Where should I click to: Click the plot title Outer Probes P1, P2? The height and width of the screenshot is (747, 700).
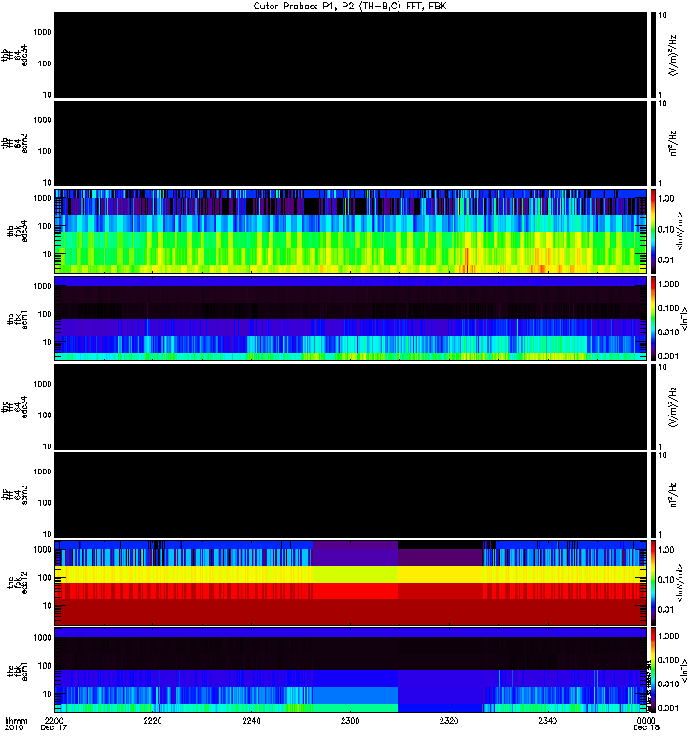click(x=350, y=7)
